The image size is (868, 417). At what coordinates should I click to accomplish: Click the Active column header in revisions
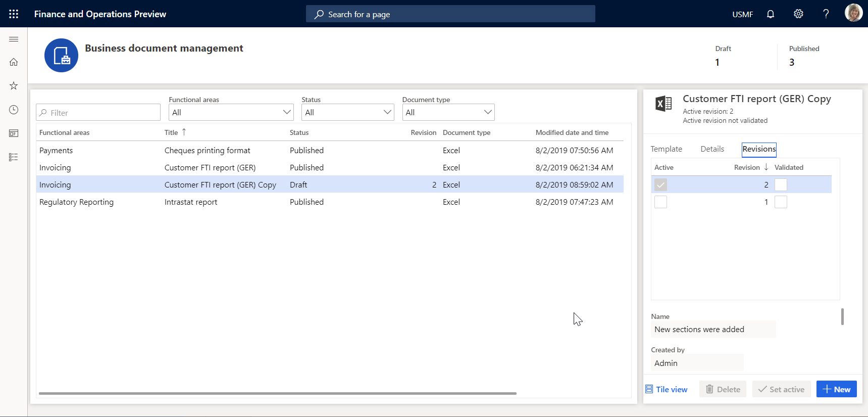(x=663, y=167)
